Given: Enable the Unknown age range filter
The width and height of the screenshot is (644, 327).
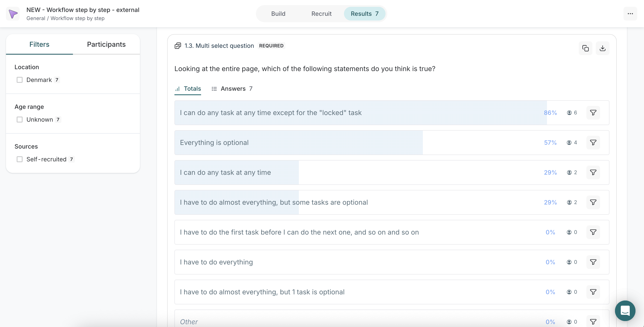Looking at the screenshot, I should pos(19,120).
